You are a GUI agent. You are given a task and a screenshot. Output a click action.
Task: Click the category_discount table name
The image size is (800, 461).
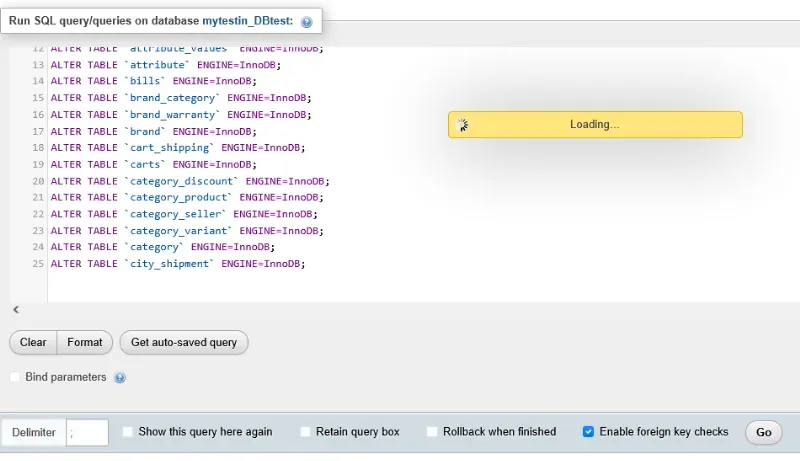182,182
